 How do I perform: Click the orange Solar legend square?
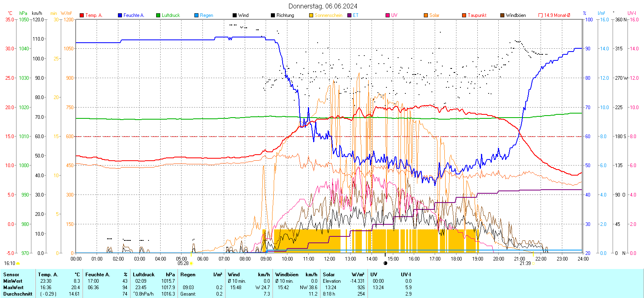pyautogui.click(x=426, y=15)
